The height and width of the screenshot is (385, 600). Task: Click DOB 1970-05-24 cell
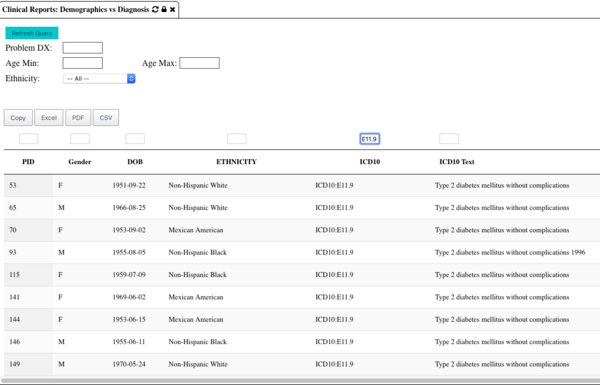[129, 364]
